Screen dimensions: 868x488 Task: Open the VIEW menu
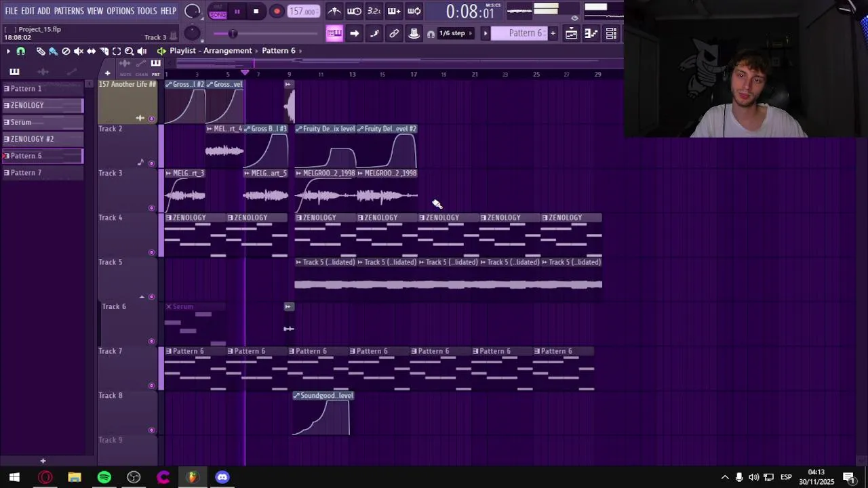(x=95, y=11)
